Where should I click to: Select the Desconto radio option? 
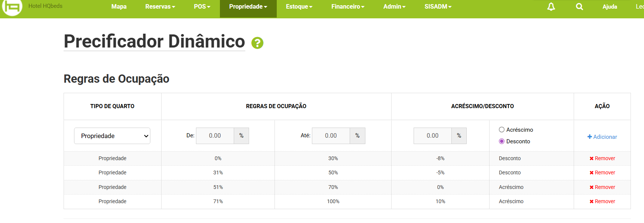pyautogui.click(x=502, y=141)
